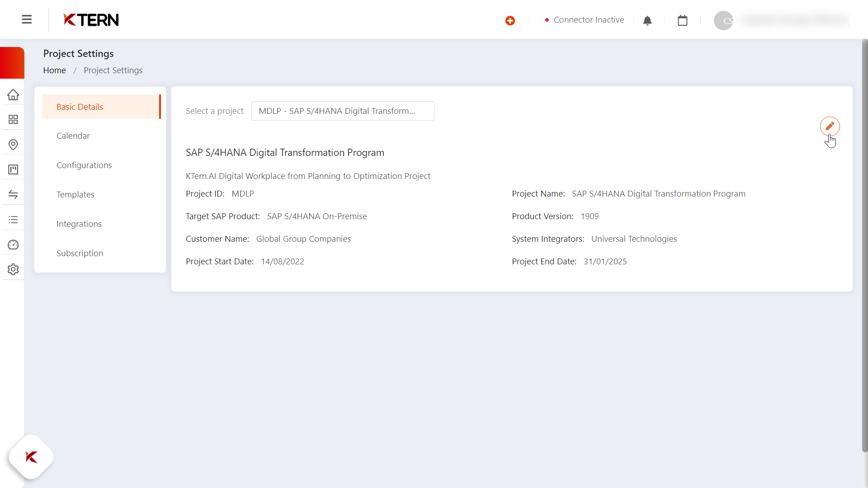
Task: Open the header calendar icon
Action: click(x=683, y=20)
